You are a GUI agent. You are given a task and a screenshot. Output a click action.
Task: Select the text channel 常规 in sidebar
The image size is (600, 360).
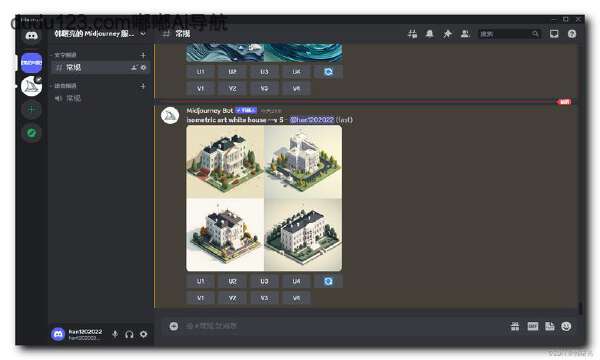[100, 68]
